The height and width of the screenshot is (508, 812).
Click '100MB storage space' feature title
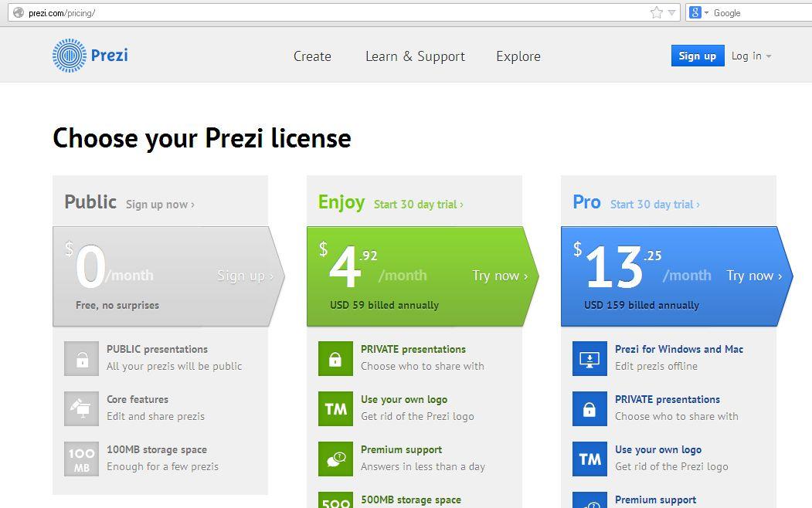coord(156,449)
